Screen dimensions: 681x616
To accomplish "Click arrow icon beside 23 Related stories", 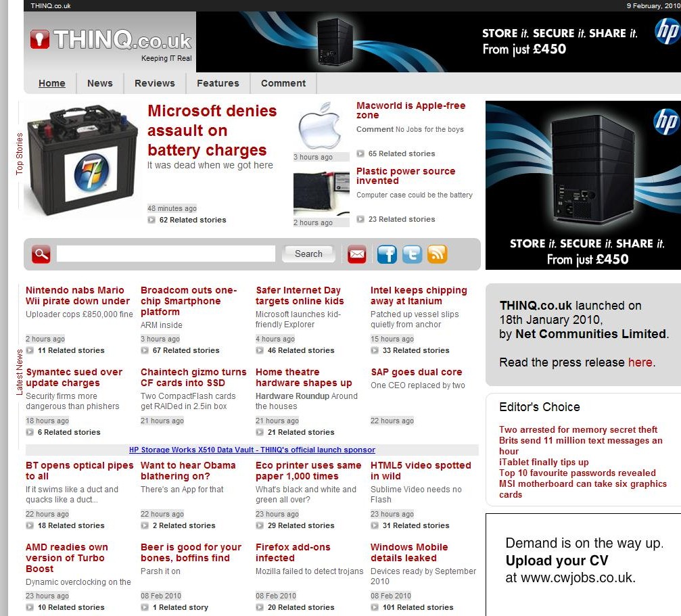I will [x=360, y=219].
